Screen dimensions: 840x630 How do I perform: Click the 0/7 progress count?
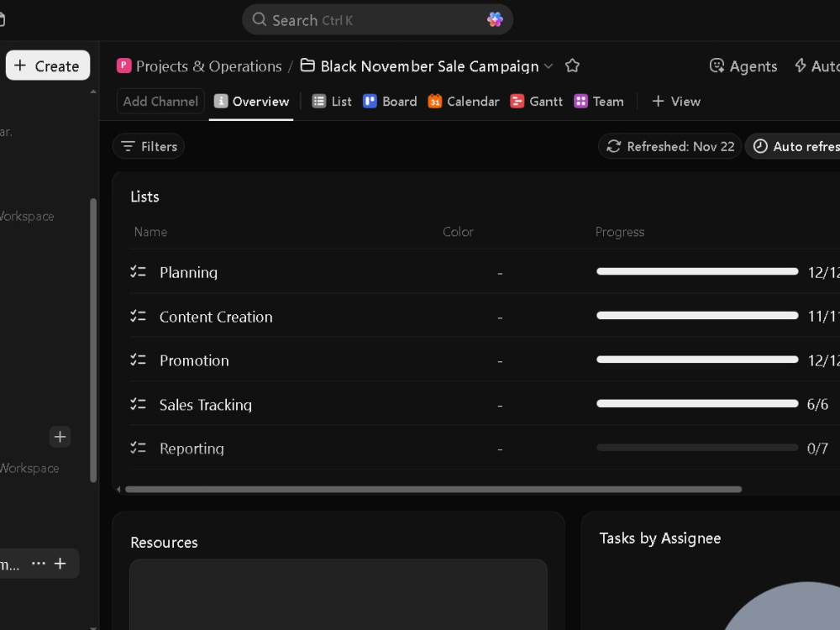(817, 448)
